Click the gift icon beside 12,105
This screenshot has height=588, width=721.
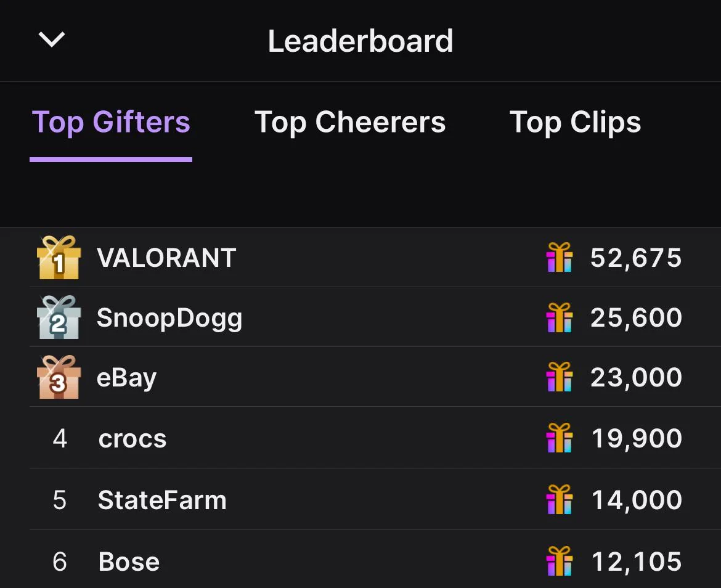(559, 561)
